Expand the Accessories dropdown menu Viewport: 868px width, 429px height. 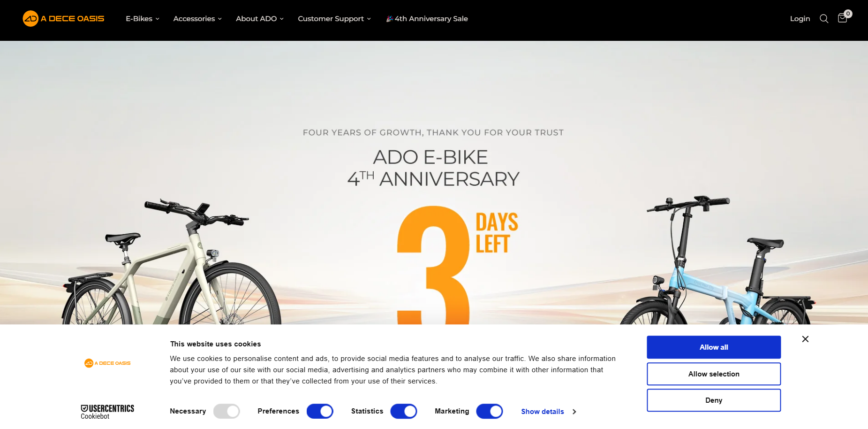click(x=197, y=19)
